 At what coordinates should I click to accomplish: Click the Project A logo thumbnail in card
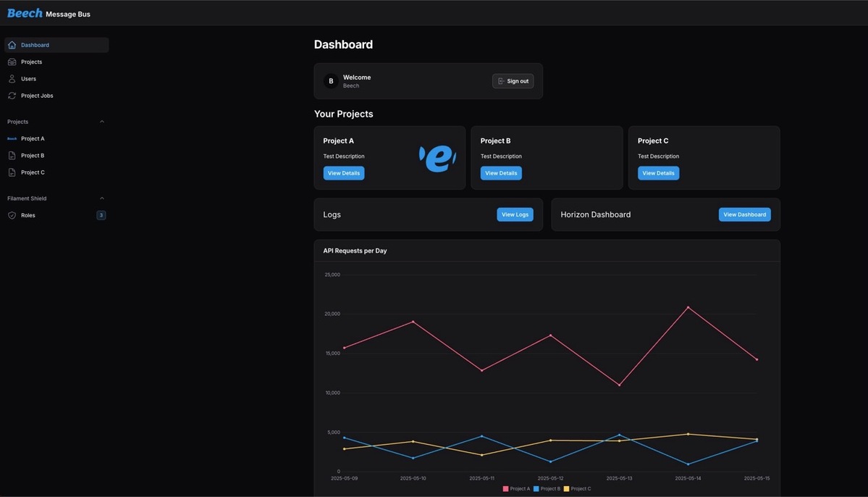coord(437,158)
